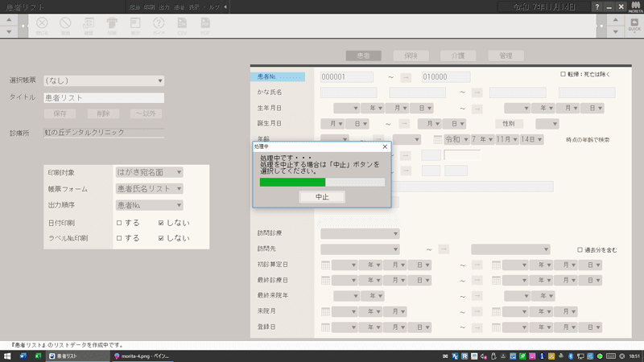The image size is (644, 362).
Task: Click the start 患者No. field 000001
Action: (x=347, y=77)
